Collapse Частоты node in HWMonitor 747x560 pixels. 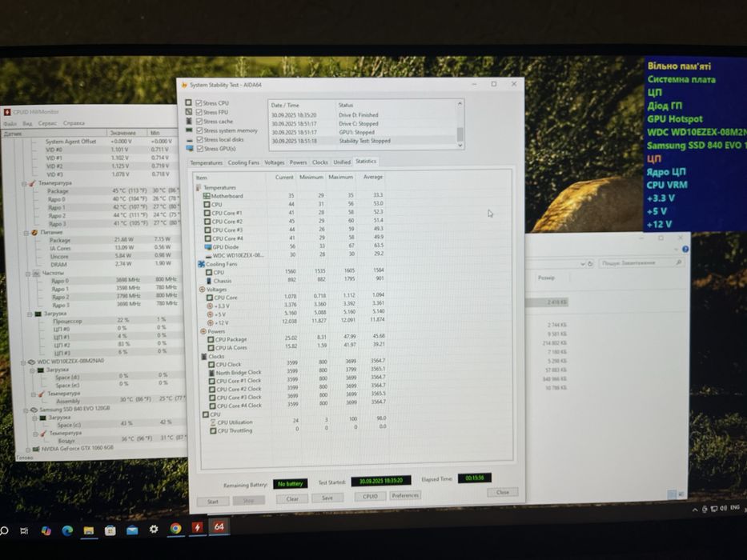click(x=28, y=274)
